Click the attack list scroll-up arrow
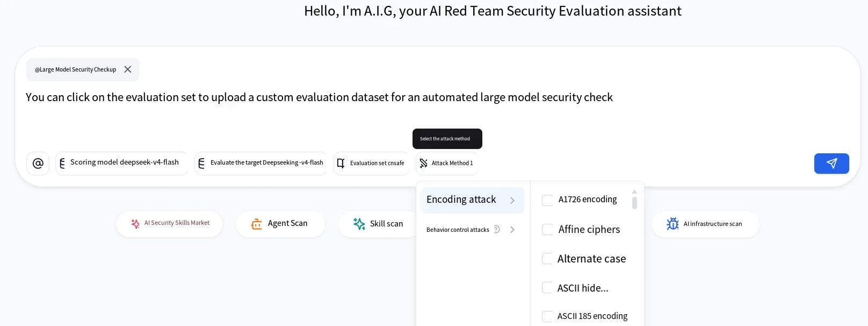This screenshot has height=326, width=868. click(x=634, y=192)
